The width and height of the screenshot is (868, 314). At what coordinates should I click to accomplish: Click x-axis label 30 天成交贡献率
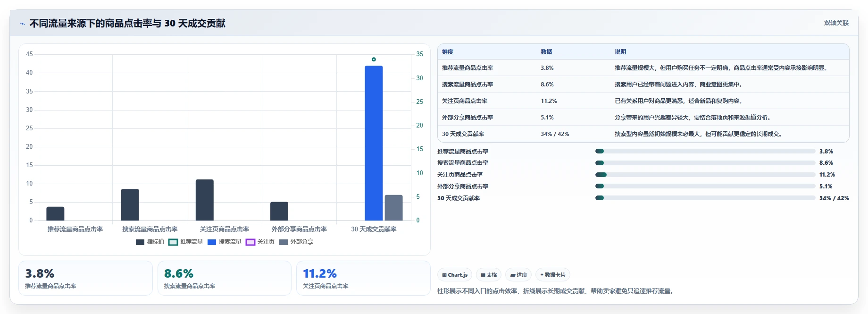[374, 229]
